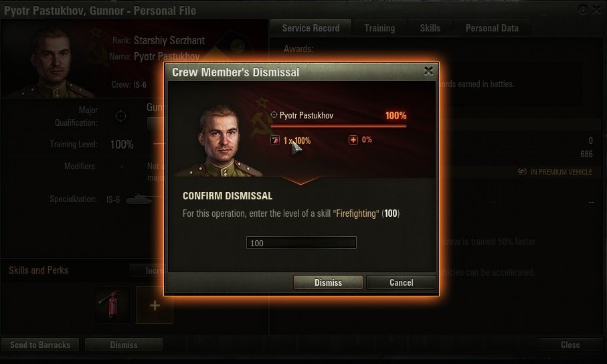The image size is (607, 364).
Task: Click the In Premium Vehicle icon
Action: pyautogui.click(x=522, y=171)
